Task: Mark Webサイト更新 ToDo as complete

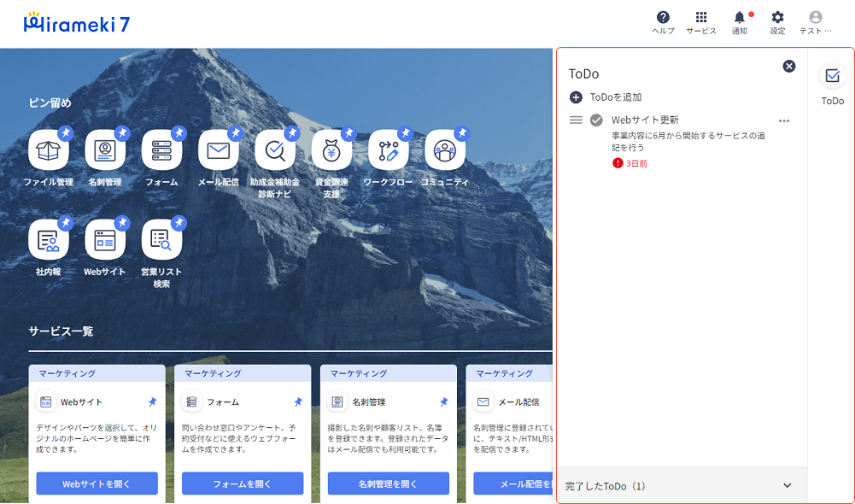Action: pyautogui.click(x=596, y=120)
